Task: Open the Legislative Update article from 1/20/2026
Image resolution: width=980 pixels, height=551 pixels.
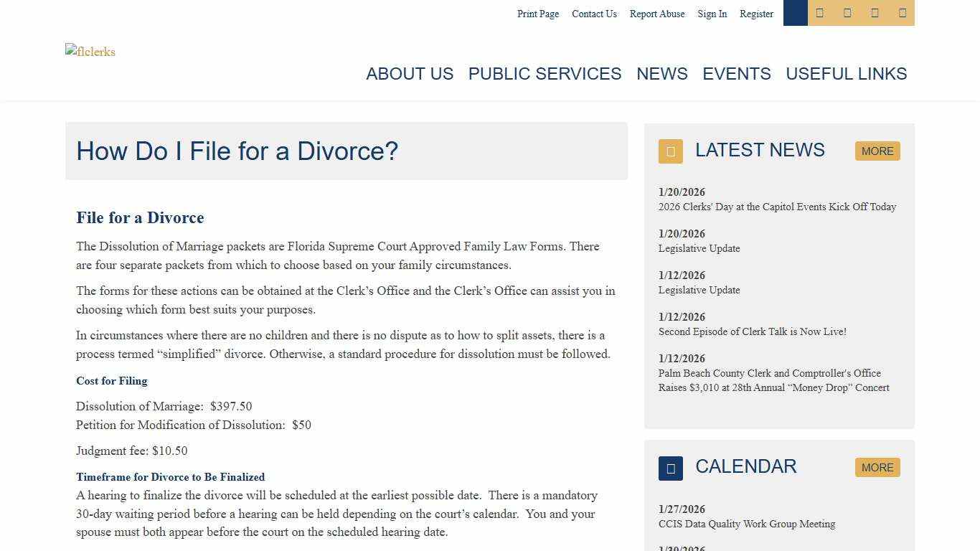Action: pos(699,248)
